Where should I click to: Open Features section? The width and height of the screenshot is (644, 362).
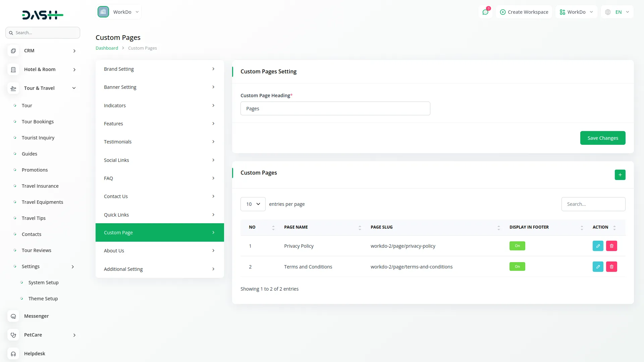pos(160,124)
